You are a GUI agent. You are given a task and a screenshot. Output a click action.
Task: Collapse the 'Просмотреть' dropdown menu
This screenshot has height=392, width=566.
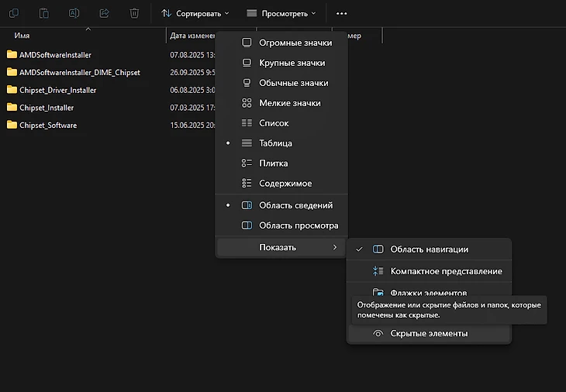pyautogui.click(x=281, y=13)
